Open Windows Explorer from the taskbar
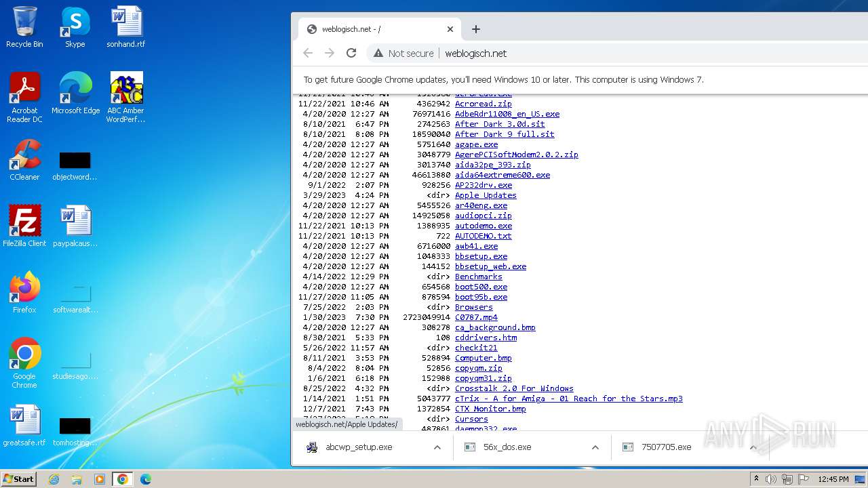This screenshot has height=488, width=868. 77,479
